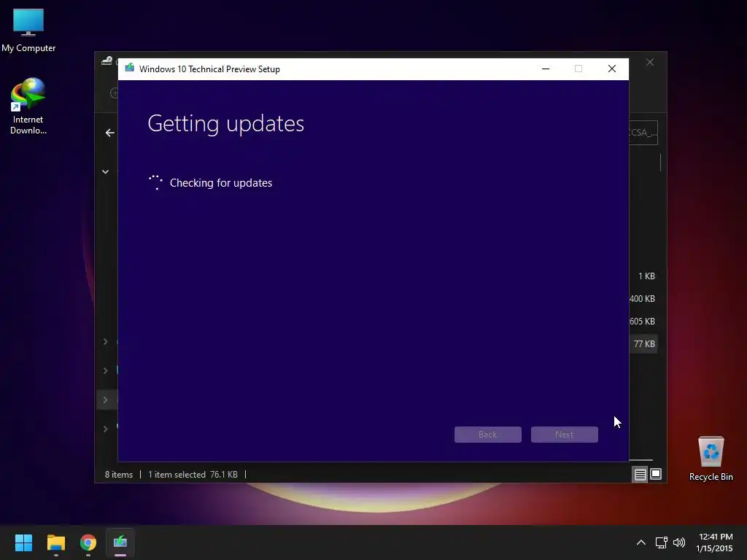The height and width of the screenshot is (560, 747).
Task: Expand the highlighted navigation pane item
Action: point(105,400)
